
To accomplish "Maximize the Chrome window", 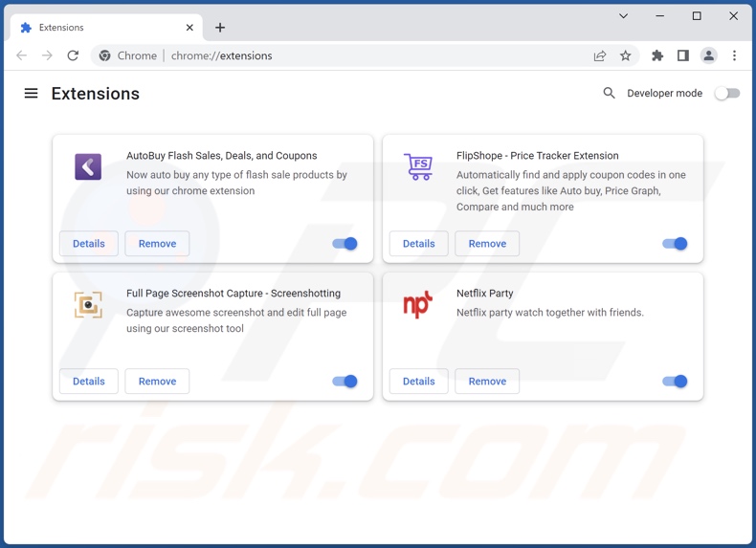I will 697,16.
